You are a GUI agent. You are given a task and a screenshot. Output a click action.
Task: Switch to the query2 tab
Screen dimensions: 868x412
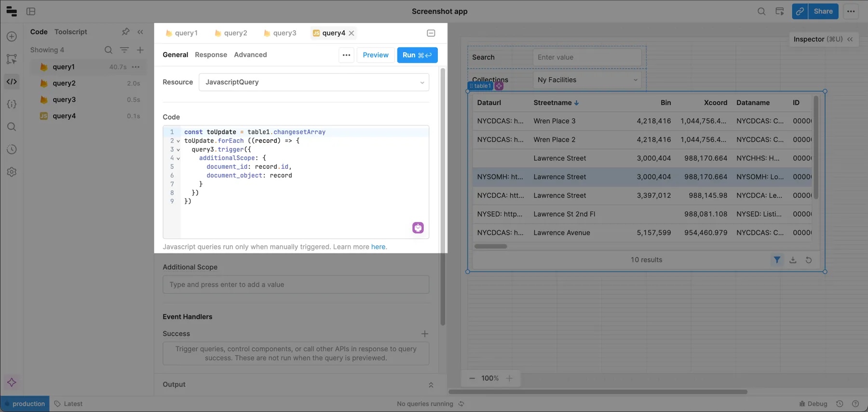(231, 33)
